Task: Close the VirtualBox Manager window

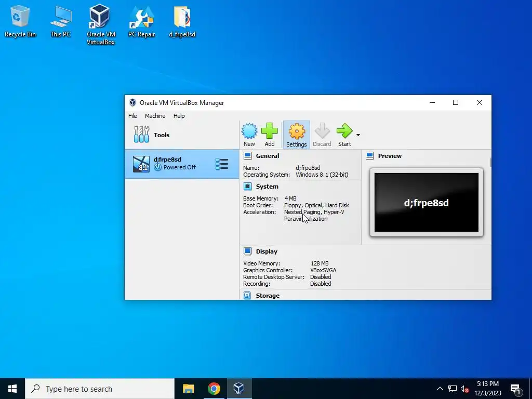Action: coord(480,102)
